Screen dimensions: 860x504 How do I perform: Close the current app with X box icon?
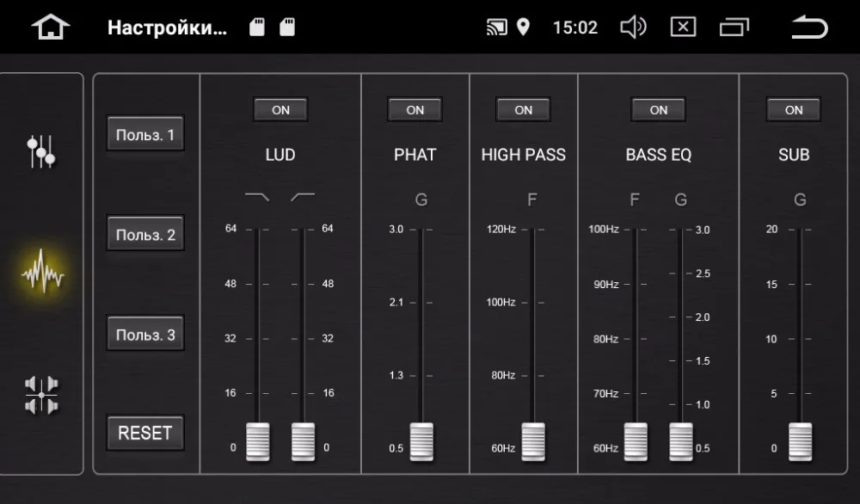684,27
